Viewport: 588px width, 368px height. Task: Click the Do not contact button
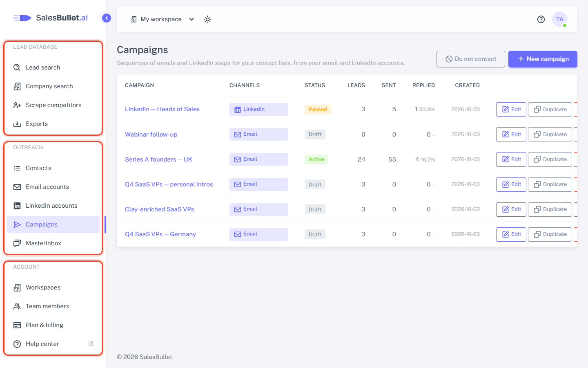click(x=471, y=59)
